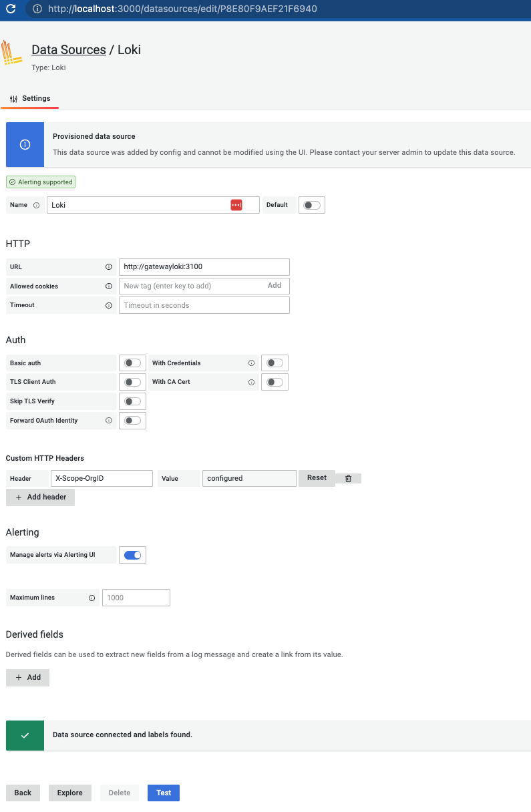
Task: Click the Provisioned data source info icon
Action: (25, 144)
